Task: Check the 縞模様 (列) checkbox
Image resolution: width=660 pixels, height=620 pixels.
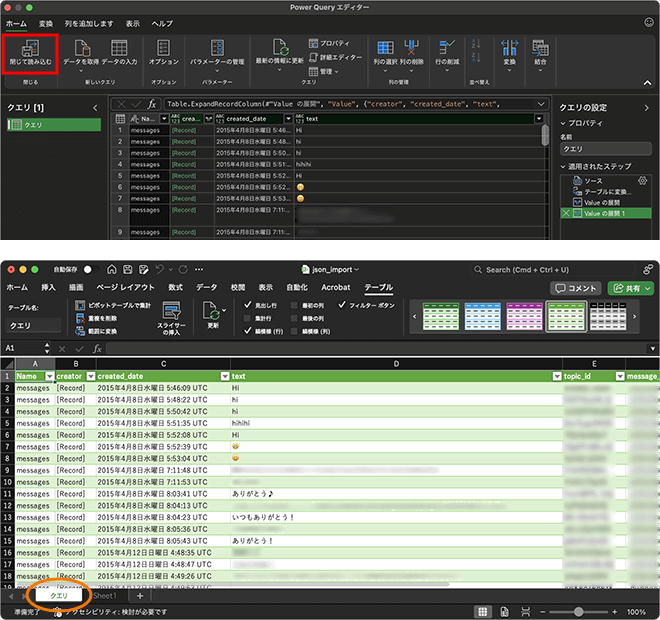Action: tap(294, 331)
